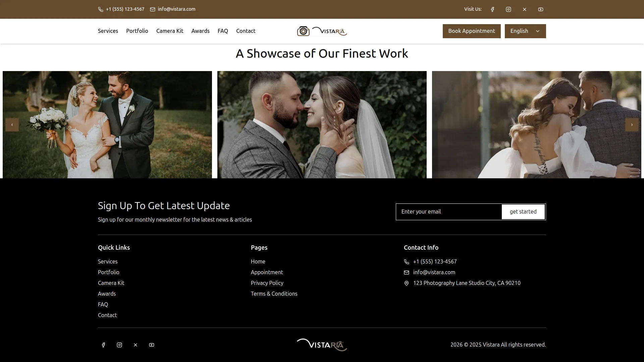The height and width of the screenshot is (362, 644).
Task: Open the Portfolio menu item
Action: (x=137, y=31)
